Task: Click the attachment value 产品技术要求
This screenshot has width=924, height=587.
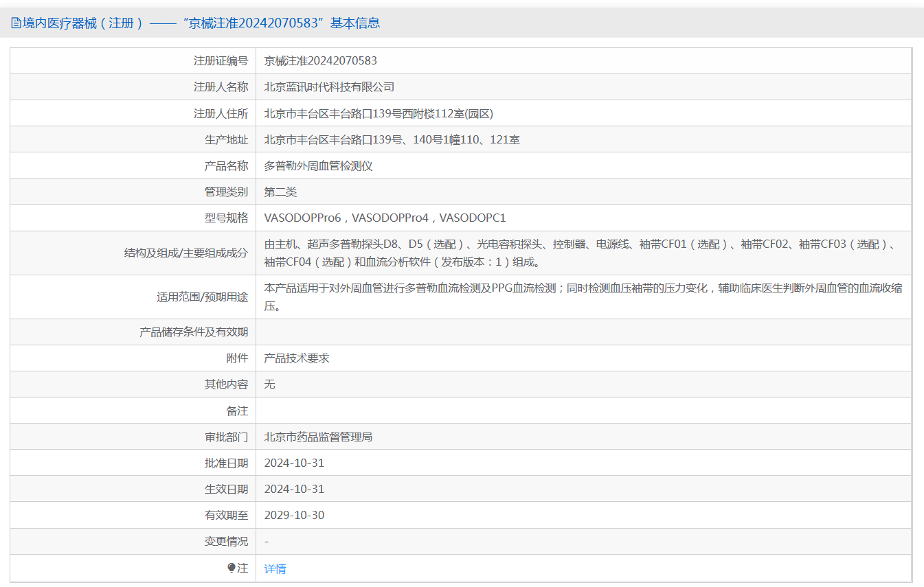Action: [x=297, y=358]
